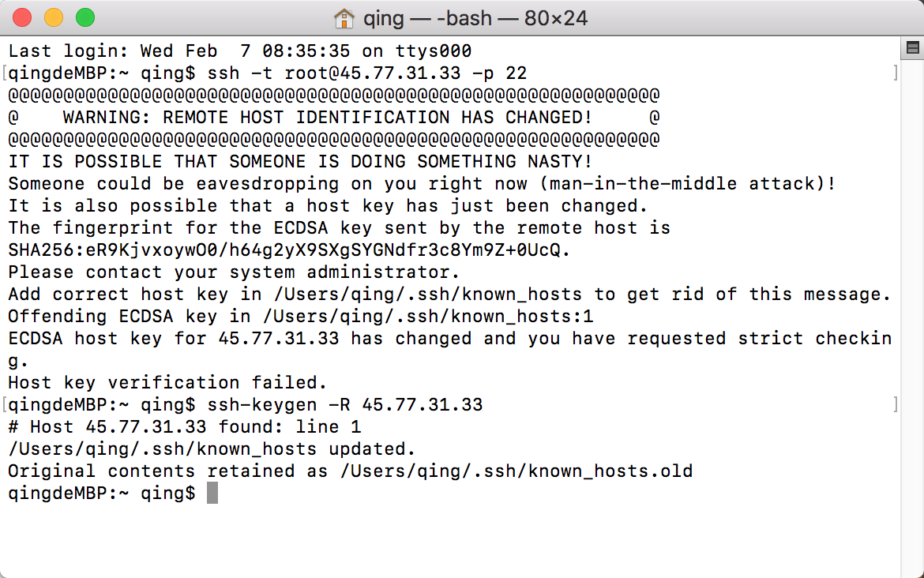
Task: Click the window title "qing — -bash — 80×24"
Action: 475,18
